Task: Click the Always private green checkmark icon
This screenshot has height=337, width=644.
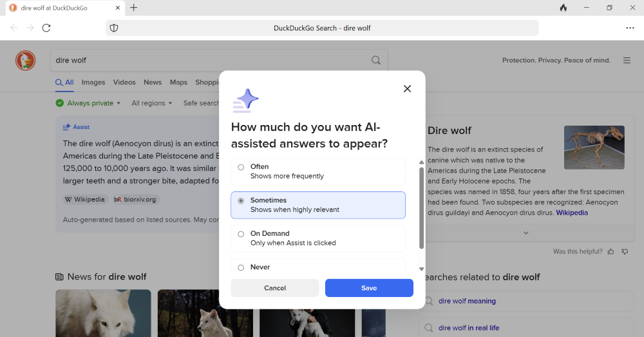Action: click(x=59, y=103)
